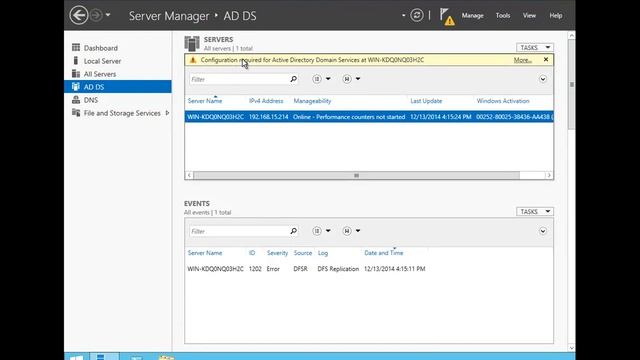Sort servers by Last Update column

click(426, 101)
